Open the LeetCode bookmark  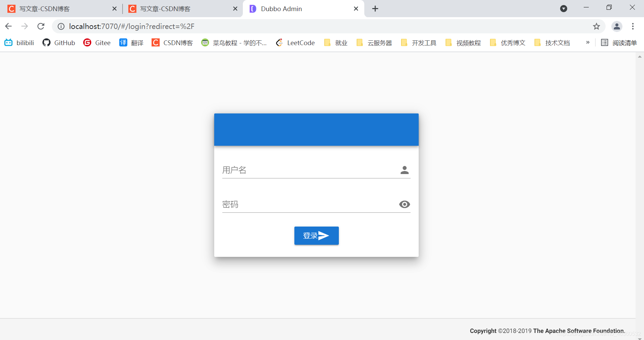pos(295,43)
